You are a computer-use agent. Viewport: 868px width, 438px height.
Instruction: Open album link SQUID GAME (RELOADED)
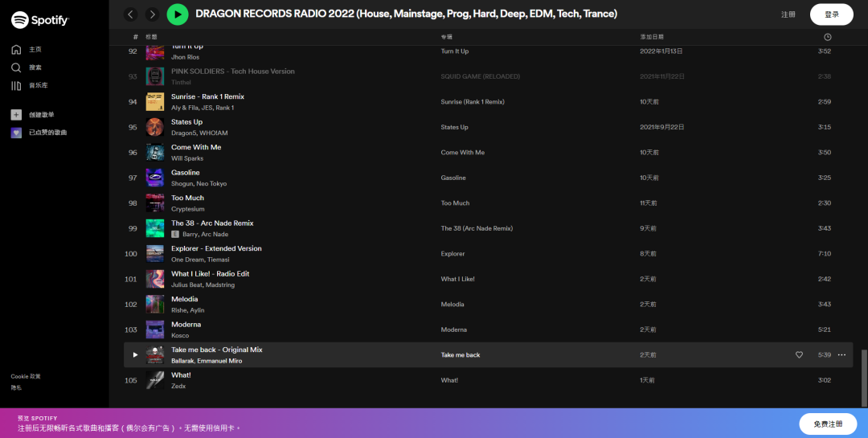click(481, 76)
